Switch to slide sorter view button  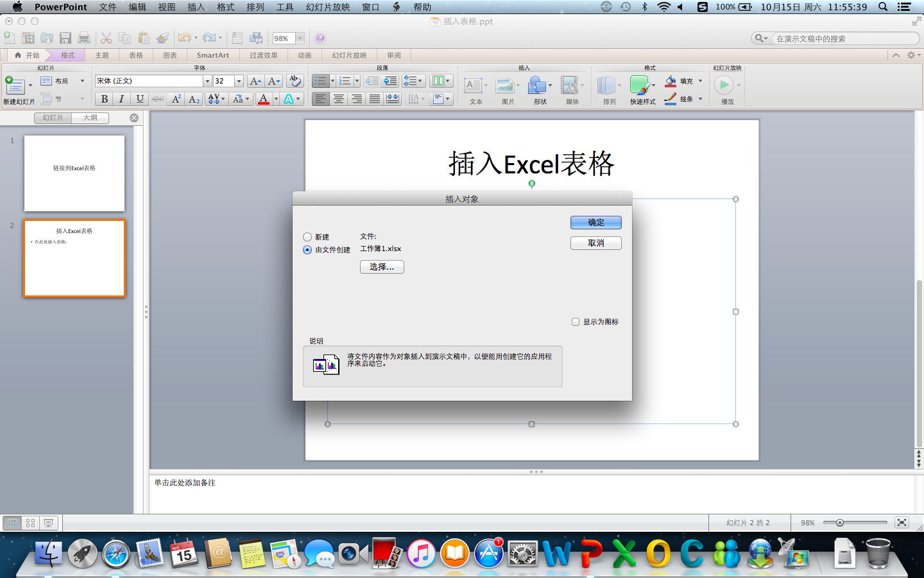click(x=30, y=523)
